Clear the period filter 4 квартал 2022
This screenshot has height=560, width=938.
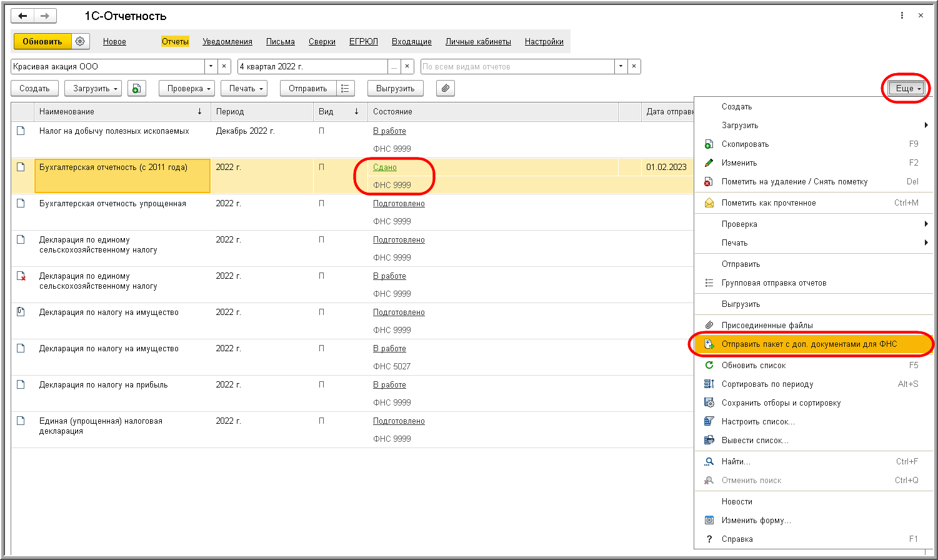(x=407, y=66)
